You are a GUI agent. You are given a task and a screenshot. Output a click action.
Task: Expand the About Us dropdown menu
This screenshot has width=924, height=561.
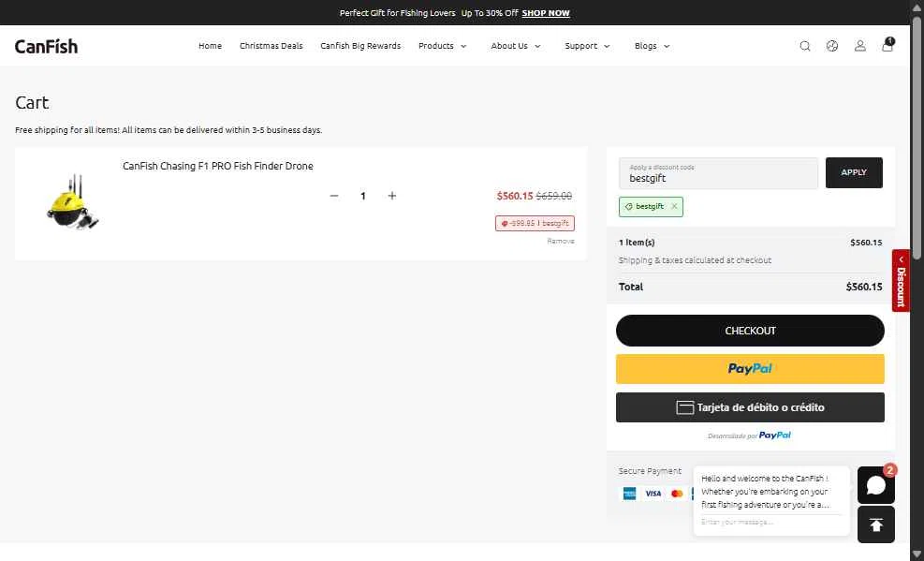tap(516, 46)
